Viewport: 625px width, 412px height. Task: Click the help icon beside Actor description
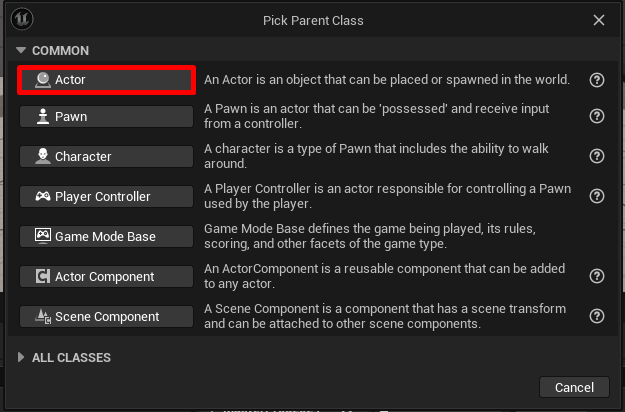point(597,80)
